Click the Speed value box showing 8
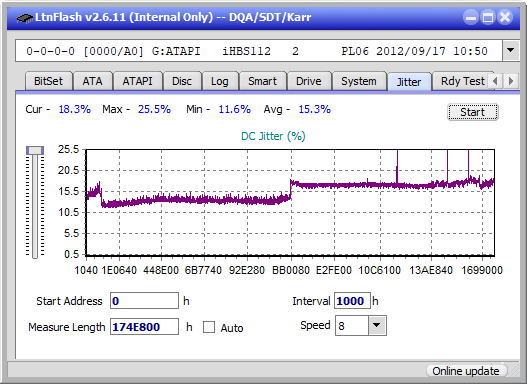This screenshot has width=527, height=384. tap(352, 325)
